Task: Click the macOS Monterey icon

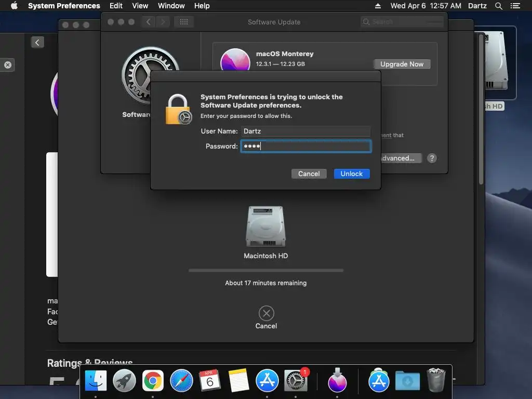Action: click(235, 60)
